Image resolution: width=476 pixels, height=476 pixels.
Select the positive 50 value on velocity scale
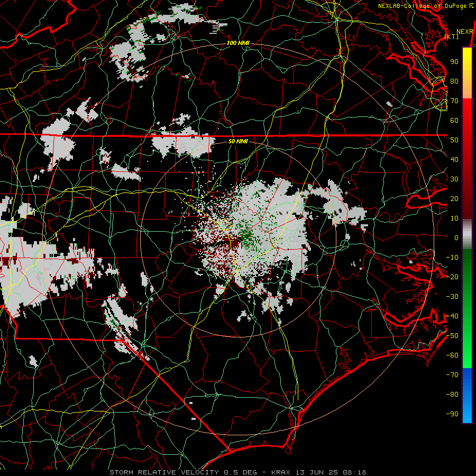click(454, 140)
